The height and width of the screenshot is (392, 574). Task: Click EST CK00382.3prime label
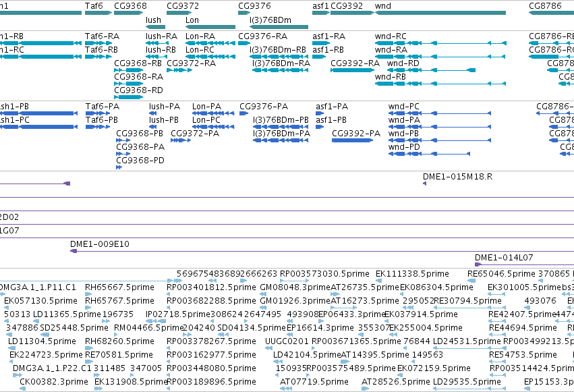pyautogui.click(x=54, y=382)
